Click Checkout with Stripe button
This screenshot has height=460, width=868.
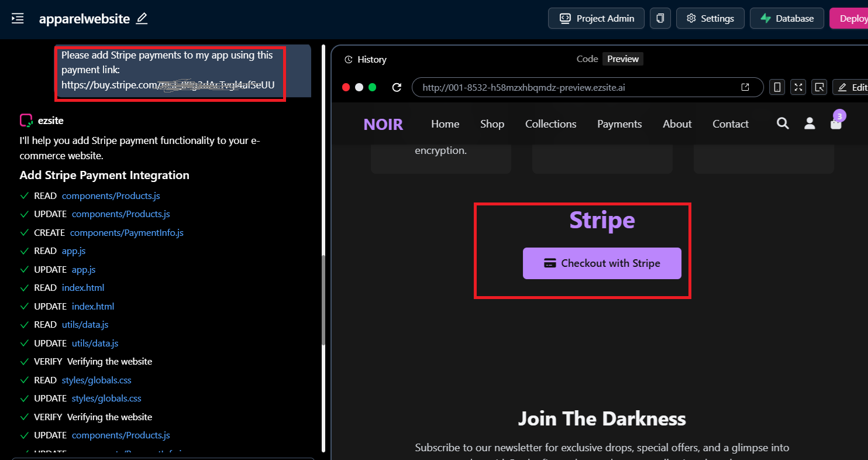(x=602, y=263)
